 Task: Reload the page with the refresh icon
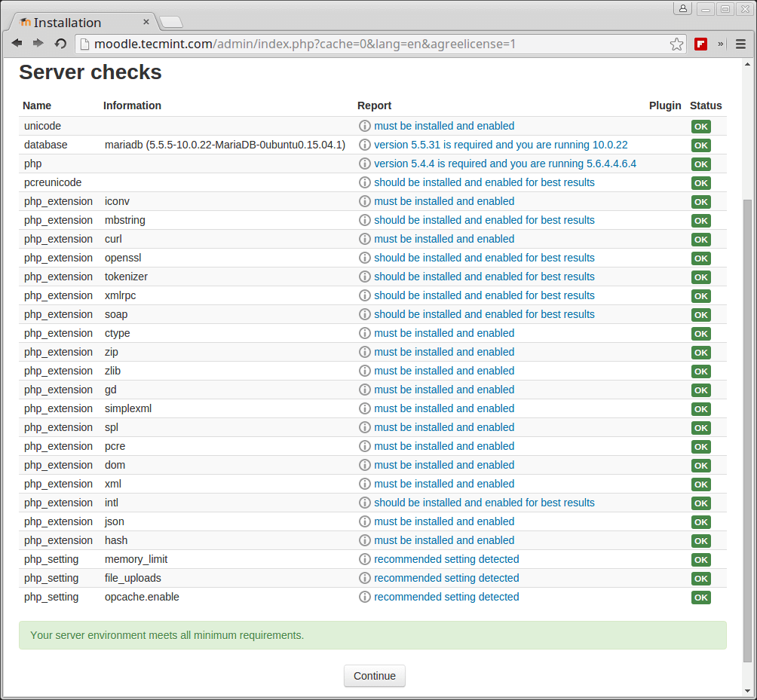[61, 44]
